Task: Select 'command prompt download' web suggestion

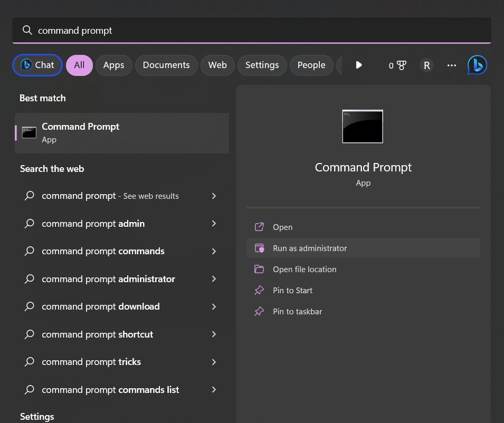Action: pyautogui.click(x=101, y=306)
